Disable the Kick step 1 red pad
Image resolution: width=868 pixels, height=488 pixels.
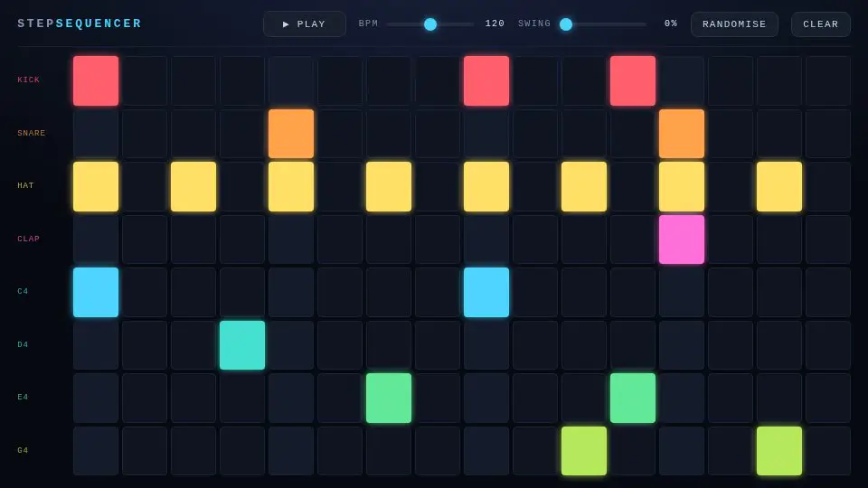96,80
